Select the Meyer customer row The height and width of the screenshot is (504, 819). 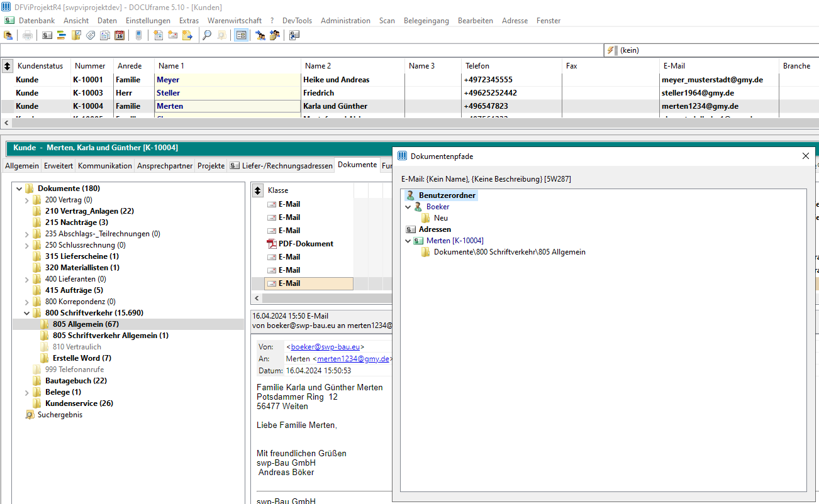409,80
